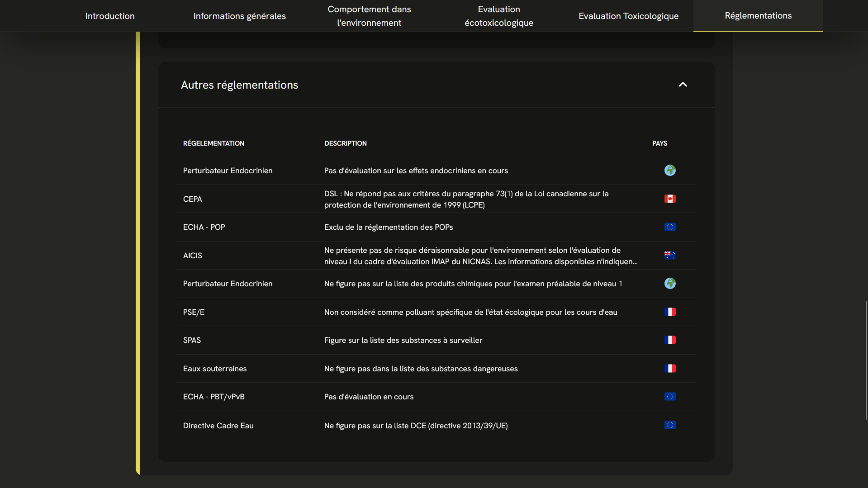Click the Réglementations tab

[x=758, y=16]
